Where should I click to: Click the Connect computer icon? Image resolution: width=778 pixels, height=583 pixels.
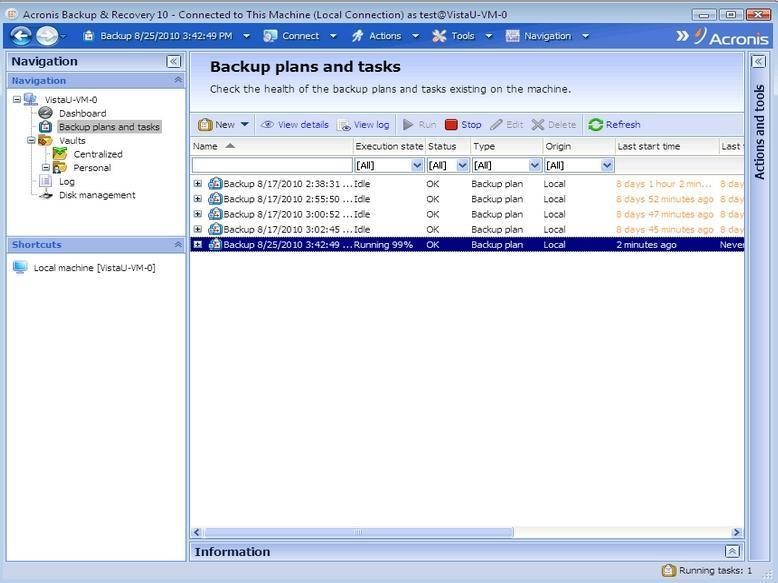(x=270, y=36)
